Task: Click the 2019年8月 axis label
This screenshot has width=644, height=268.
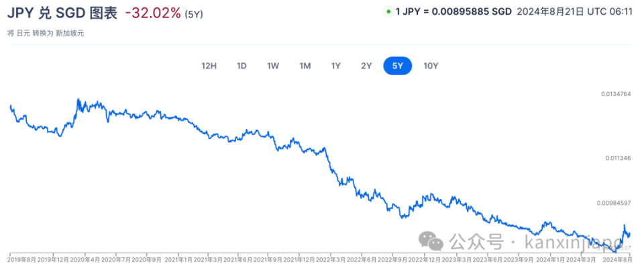Action: tap(21, 260)
